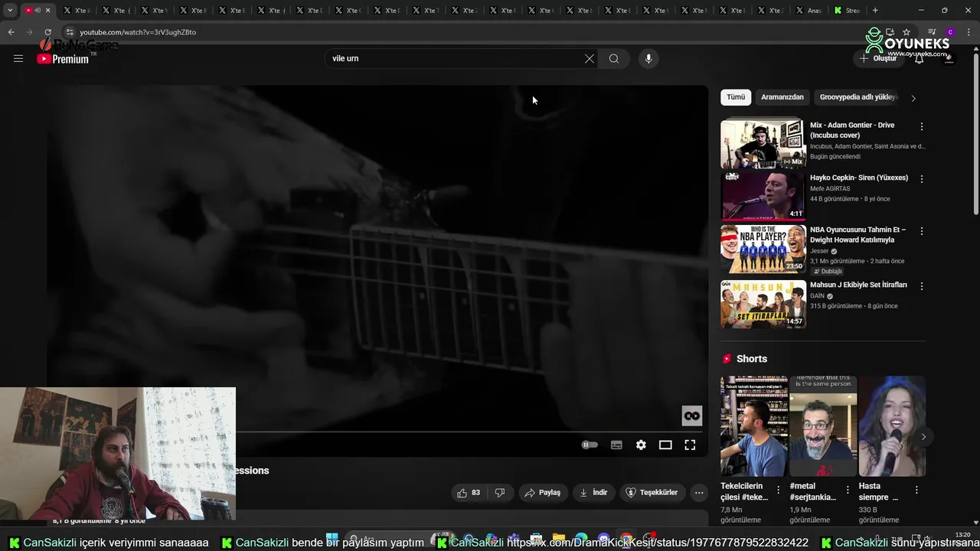Select the Groovypedia adlı yükleyen chip
This screenshot has width=980, height=551.
[857, 97]
